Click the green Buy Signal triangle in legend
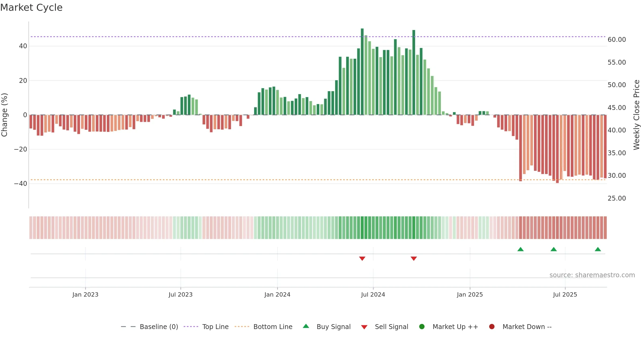 306,326
